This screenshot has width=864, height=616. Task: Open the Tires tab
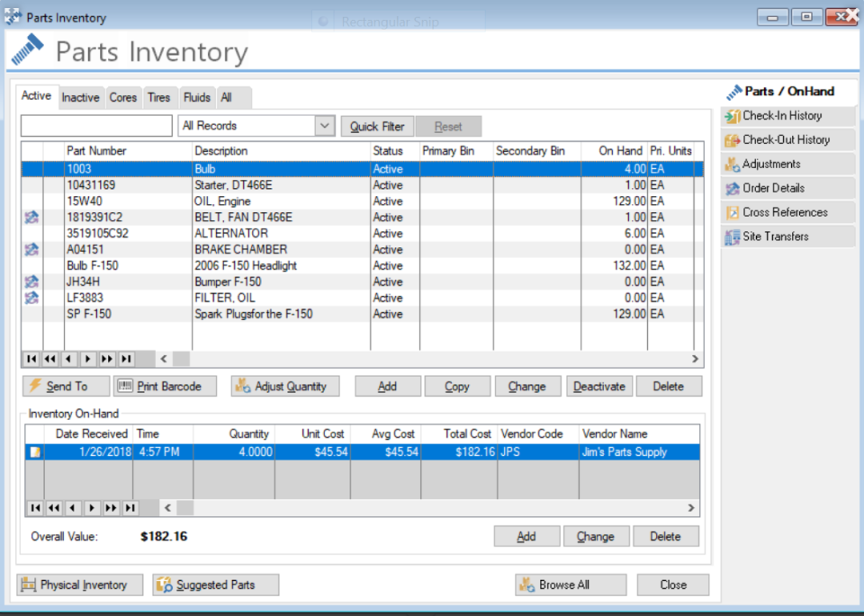point(159,97)
